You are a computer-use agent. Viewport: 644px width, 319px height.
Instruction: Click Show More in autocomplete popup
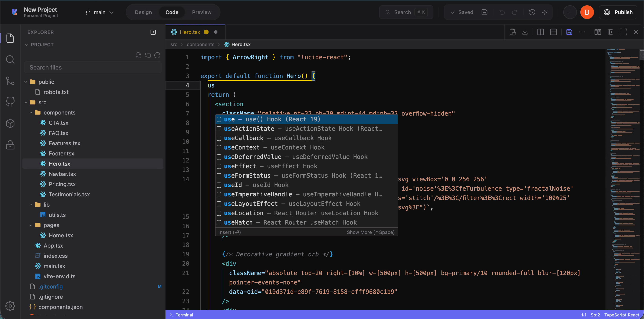(x=371, y=232)
